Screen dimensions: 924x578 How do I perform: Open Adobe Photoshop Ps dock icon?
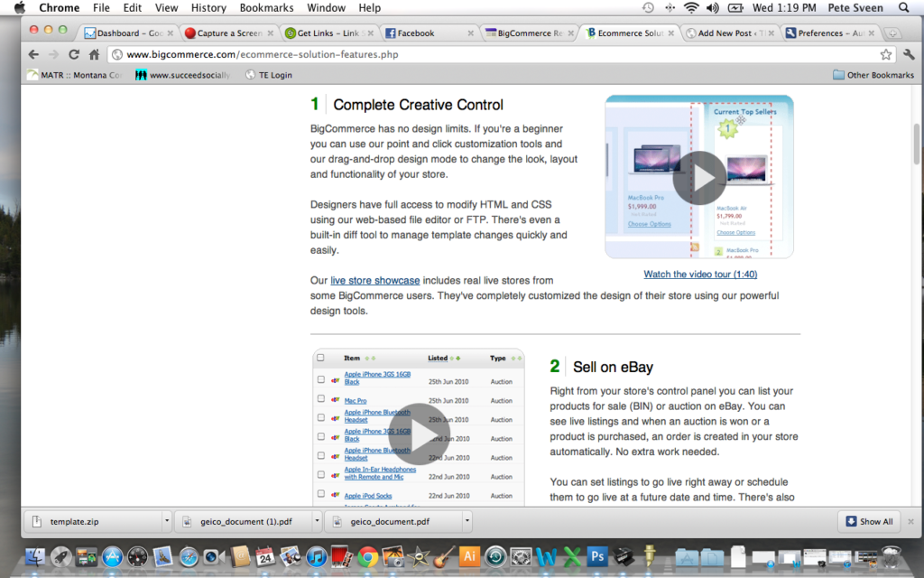click(597, 556)
